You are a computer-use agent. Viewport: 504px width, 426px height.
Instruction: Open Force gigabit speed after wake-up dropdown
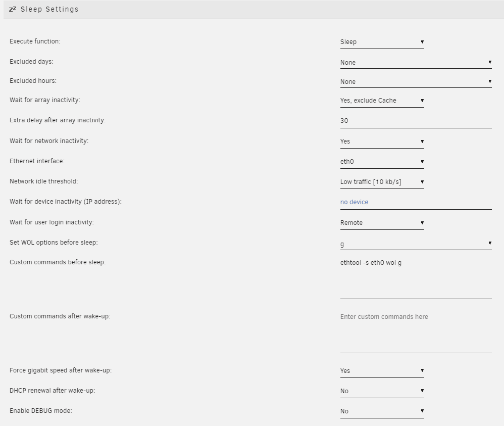tap(382, 371)
